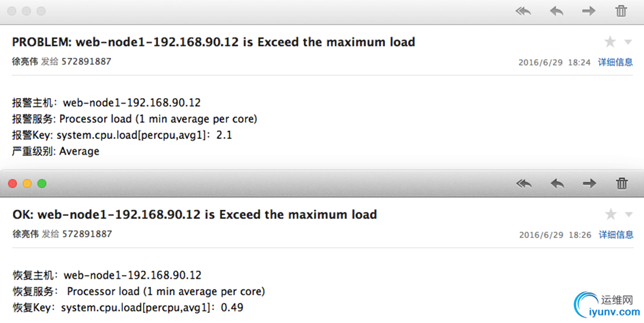Image resolution: width=644 pixels, height=323 pixels.
Task: Click the PROBLEM email subject line
Action: 213,42
